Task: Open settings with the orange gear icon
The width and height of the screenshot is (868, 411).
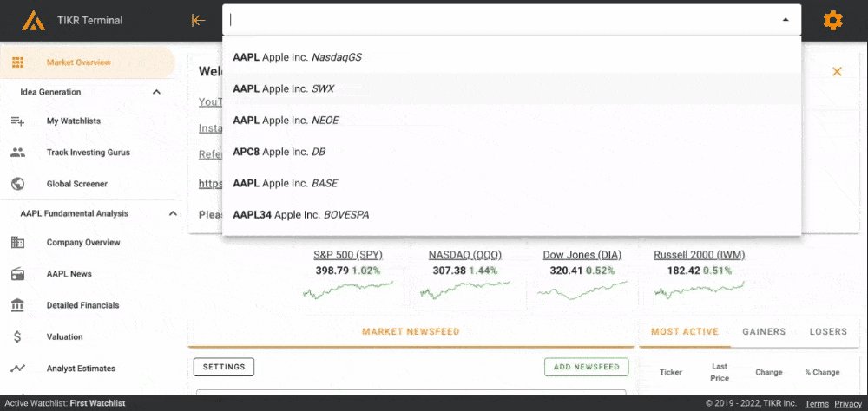Action: coord(832,21)
